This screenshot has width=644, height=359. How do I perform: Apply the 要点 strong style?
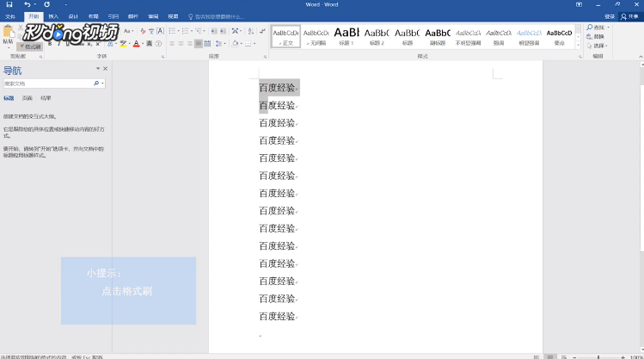coord(559,36)
